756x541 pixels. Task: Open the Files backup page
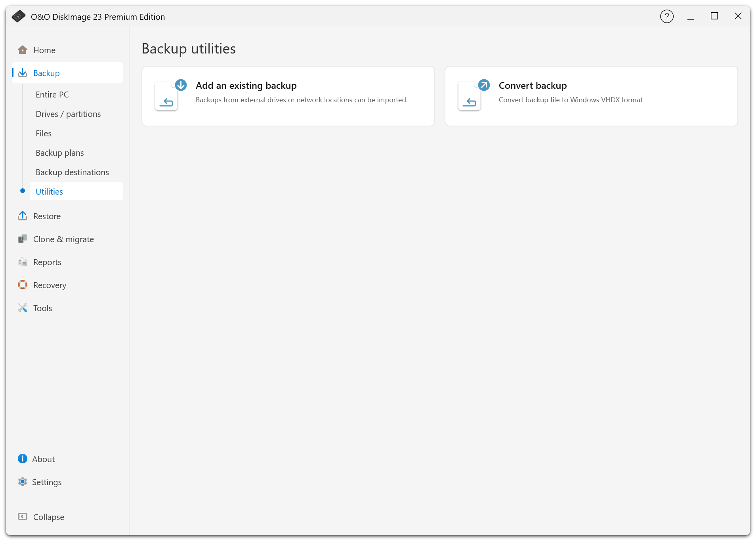click(x=76, y=133)
